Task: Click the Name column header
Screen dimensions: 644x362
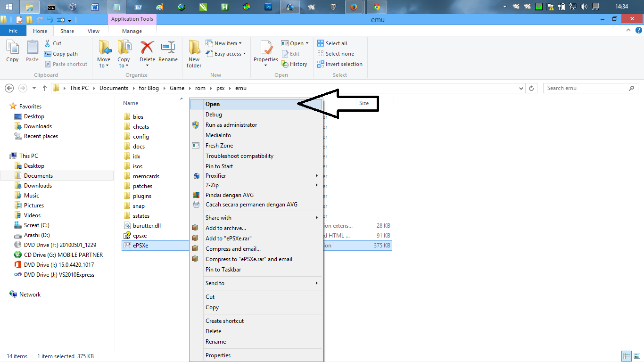Action: [131, 103]
